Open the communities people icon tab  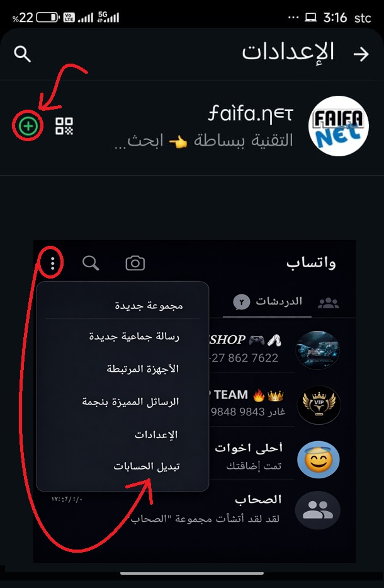(329, 303)
